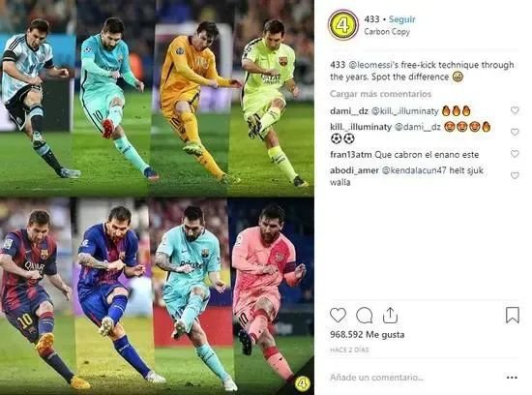View the 968.592 Me gusta likes list
Viewport: 532px width, 395px height.
coord(368,335)
